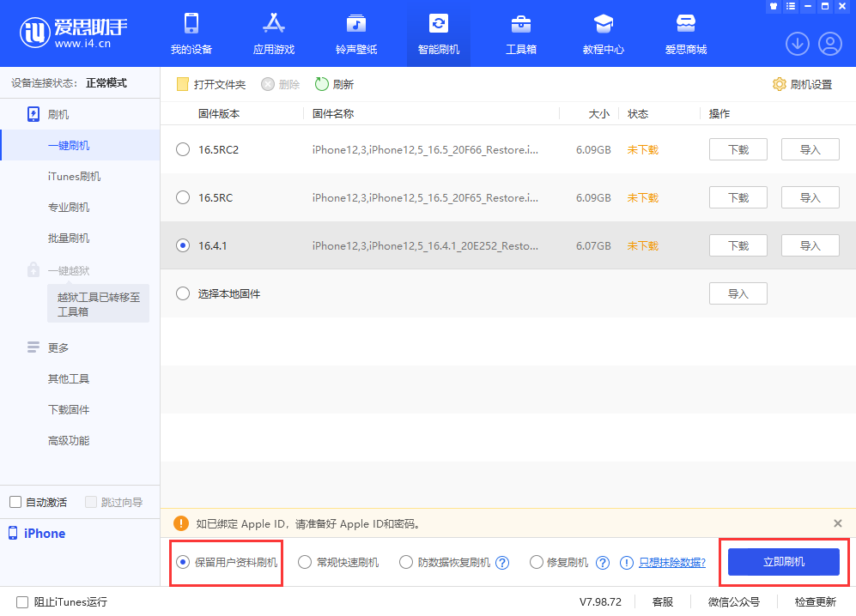Open the 应用游戏 app store icon
Image resolution: width=856 pixels, height=616 pixels.
(x=273, y=24)
